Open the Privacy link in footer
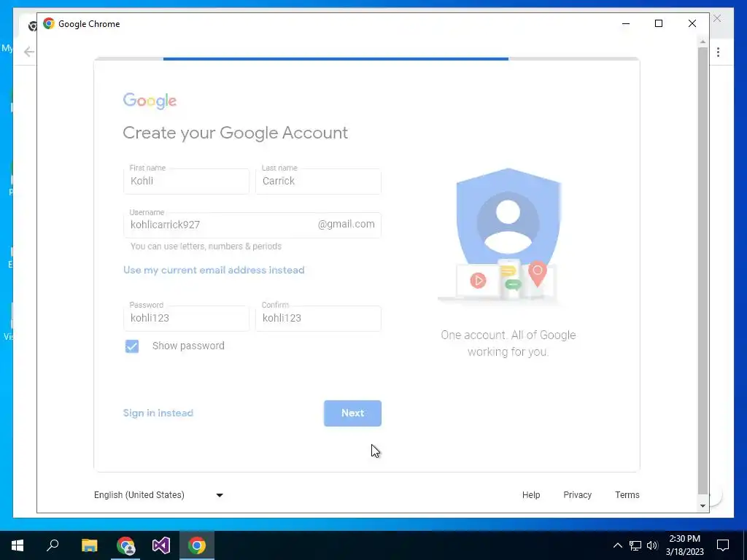This screenshot has width=747, height=560. pos(578,495)
